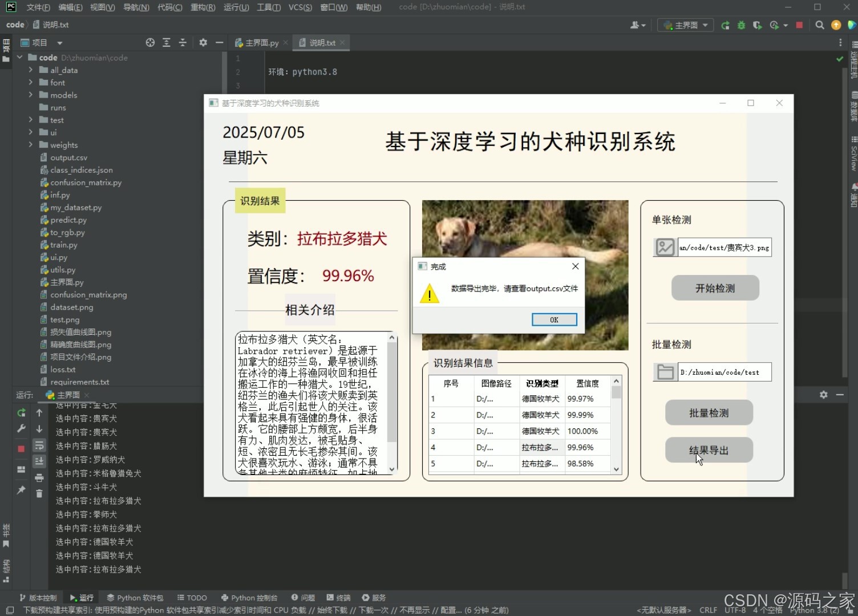This screenshot has width=858, height=616.
Task: Click folder icon beside batch detection path
Action: (665, 372)
